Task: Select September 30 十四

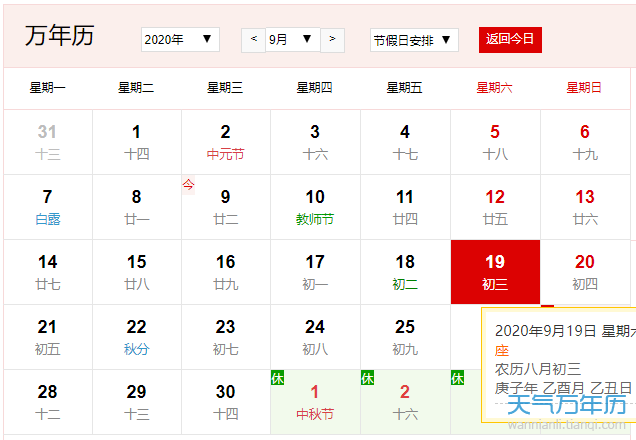Action: pos(226,402)
